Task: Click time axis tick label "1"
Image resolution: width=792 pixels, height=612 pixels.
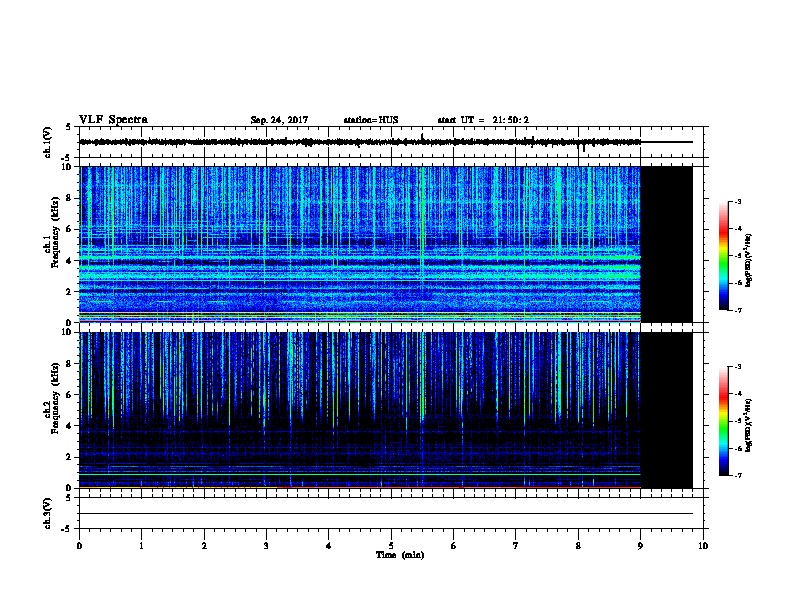Action: [x=141, y=545]
